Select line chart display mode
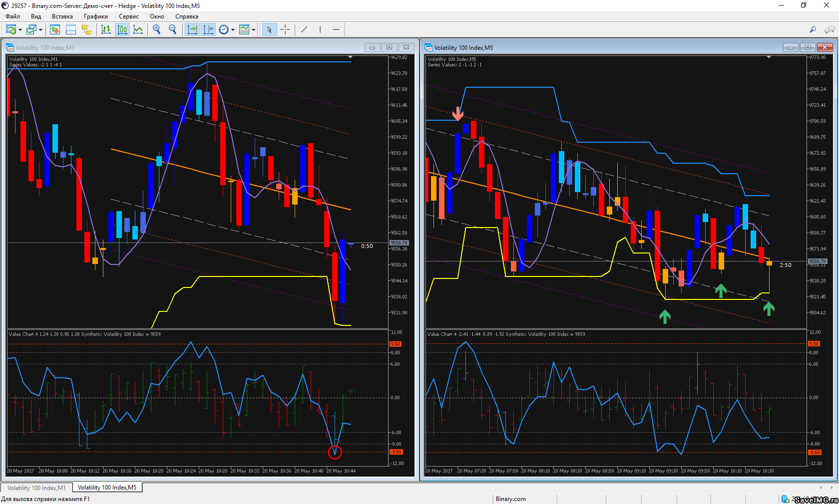 coord(138,30)
